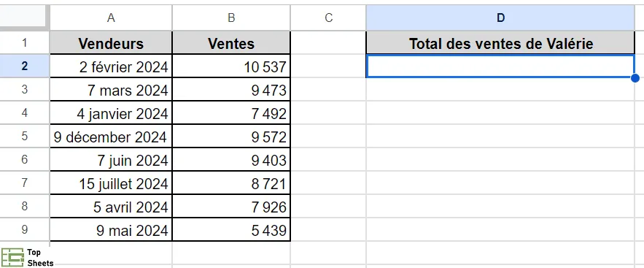Select row 9 header
This screenshot has width=644, height=268.
[x=24, y=230]
